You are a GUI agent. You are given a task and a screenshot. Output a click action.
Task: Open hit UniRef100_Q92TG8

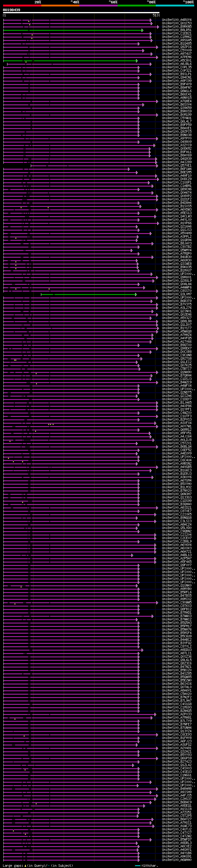(177, 359)
